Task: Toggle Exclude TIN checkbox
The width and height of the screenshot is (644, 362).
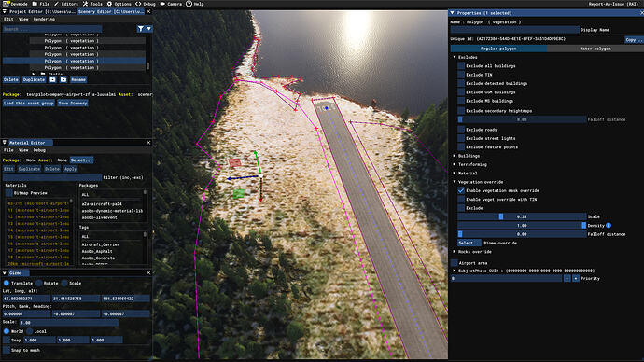Action: click(x=461, y=75)
